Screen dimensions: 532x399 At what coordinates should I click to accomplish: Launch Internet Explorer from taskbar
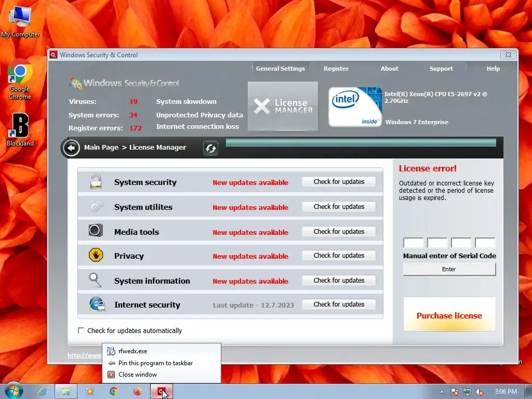(x=42, y=392)
